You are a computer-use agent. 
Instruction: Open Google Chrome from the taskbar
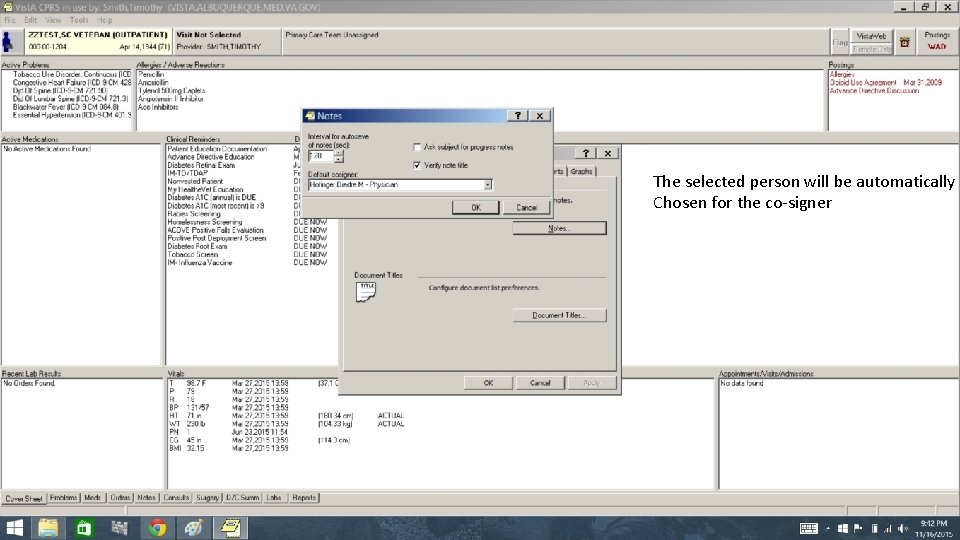tap(157, 528)
